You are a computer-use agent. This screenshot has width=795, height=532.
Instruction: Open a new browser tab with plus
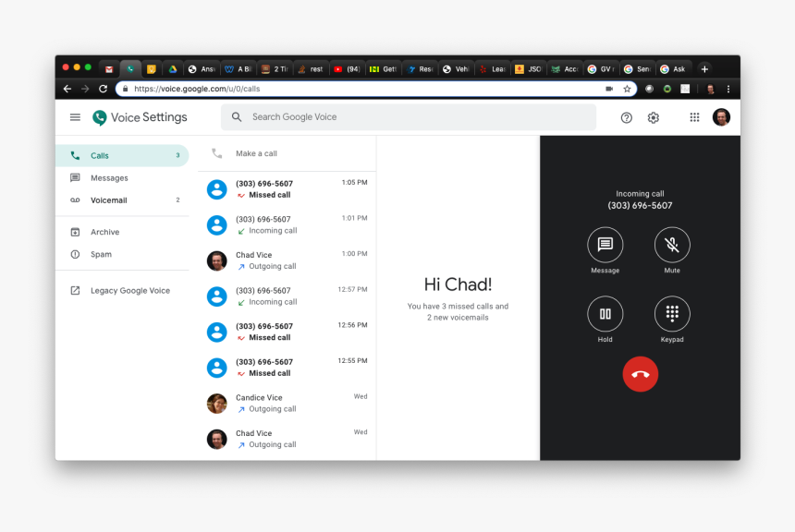(x=704, y=69)
